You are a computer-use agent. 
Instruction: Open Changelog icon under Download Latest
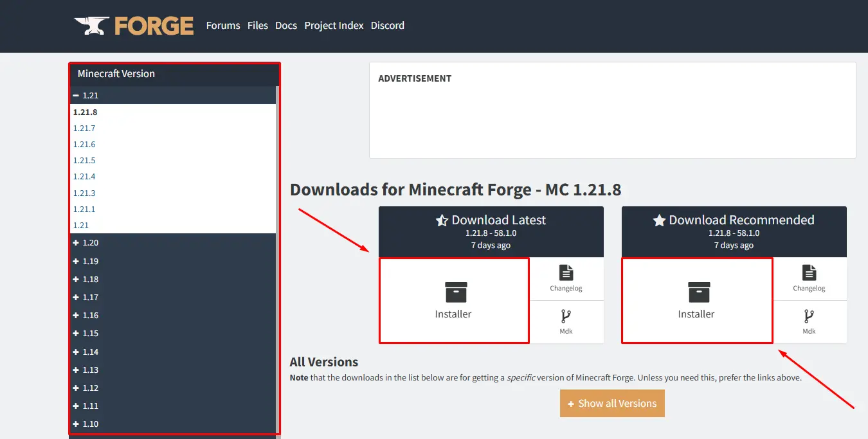point(566,273)
